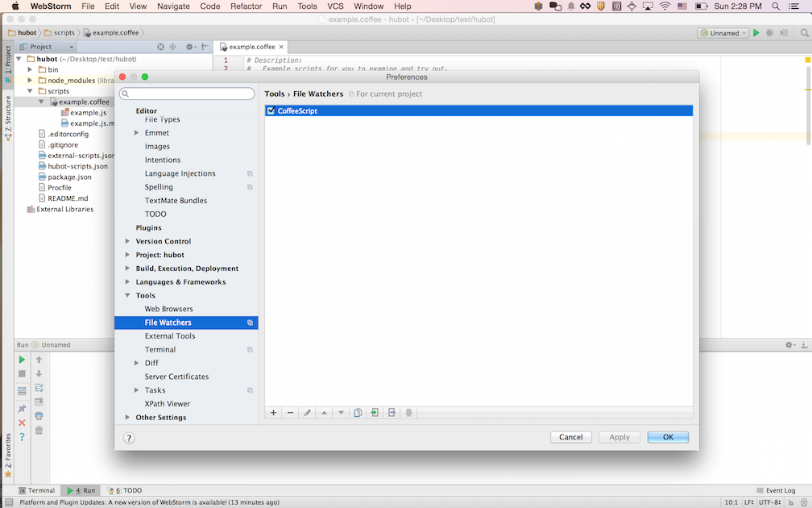Click the Cancel button in Preferences
The height and width of the screenshot is (508, 812).
(x=570, y=437)
